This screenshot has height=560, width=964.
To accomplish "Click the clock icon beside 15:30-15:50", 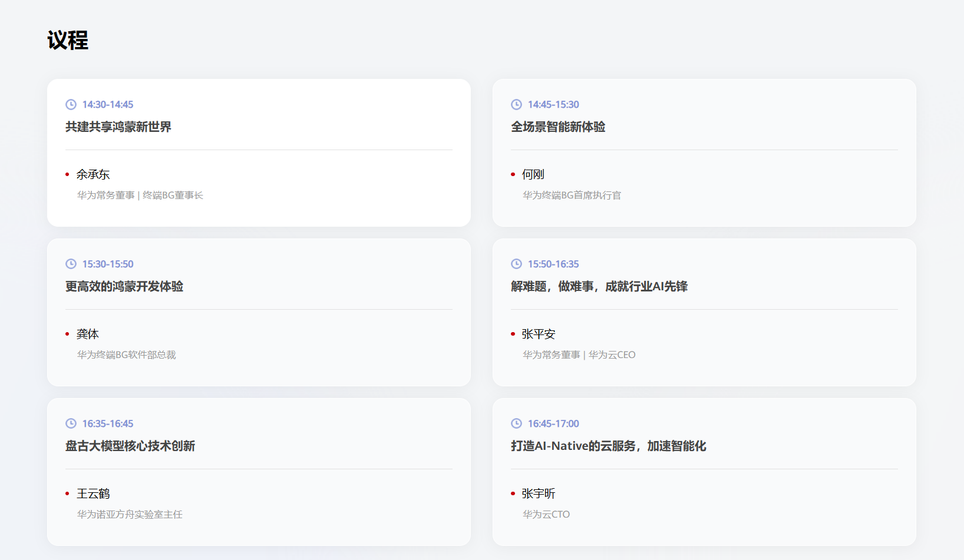I will point(71,264).
